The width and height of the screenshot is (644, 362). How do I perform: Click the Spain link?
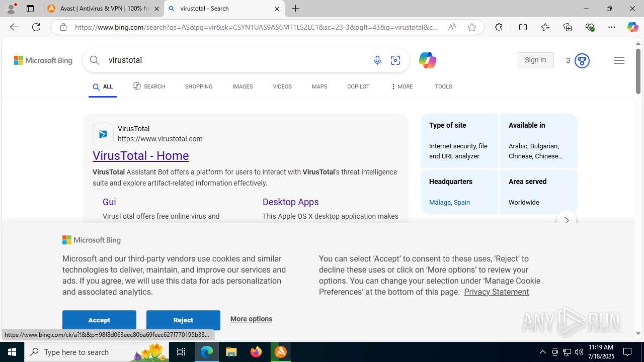[462, 202]
